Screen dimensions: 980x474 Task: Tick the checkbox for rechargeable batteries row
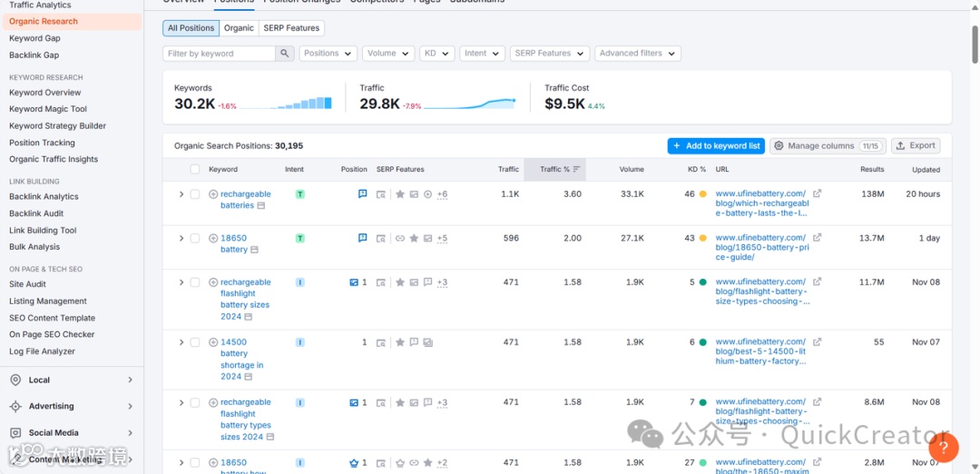point(195,194)
